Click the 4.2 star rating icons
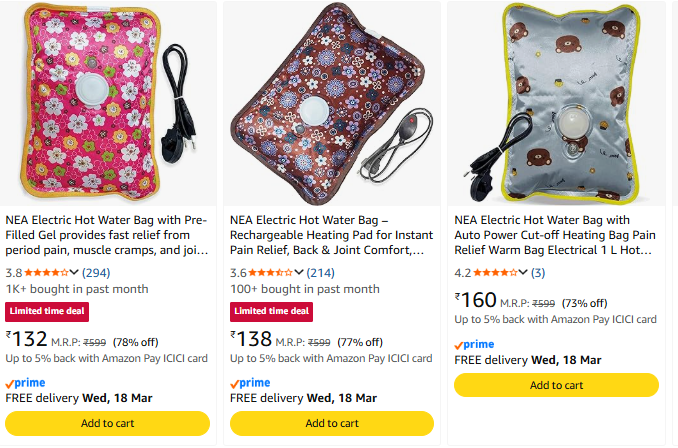678x448 pixels. (x=495, y=272)
